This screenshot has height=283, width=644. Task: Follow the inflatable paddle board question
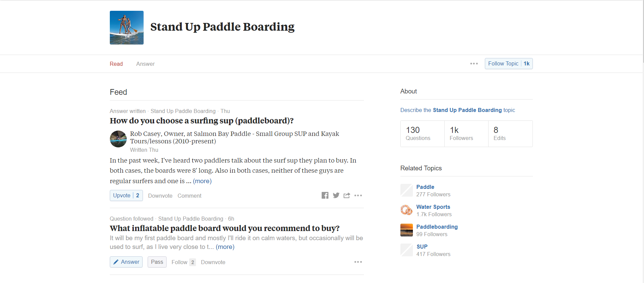click(178, 262)
